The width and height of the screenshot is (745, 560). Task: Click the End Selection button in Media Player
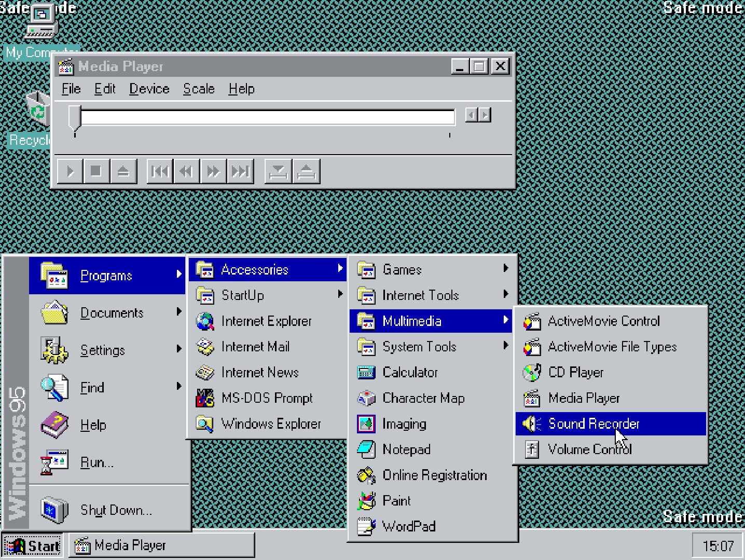(x=307, y=171)
